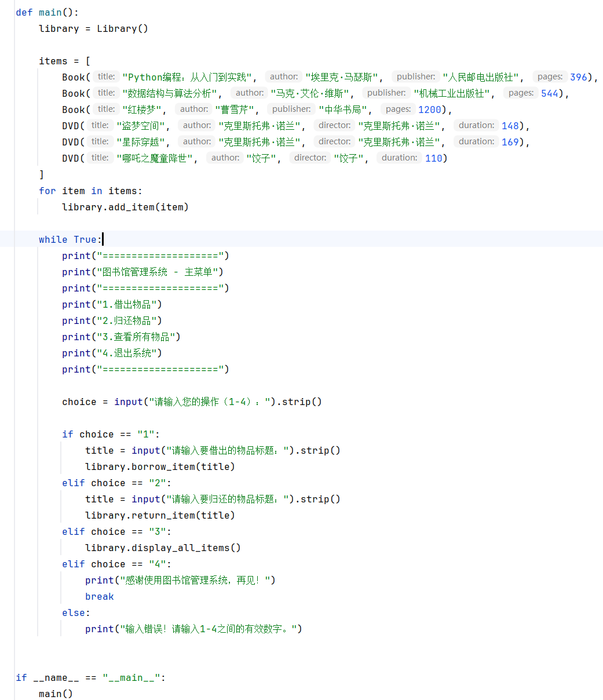Click the 'elif choice == "4":' condition
The height and width of the screenshot is (700, 603).
point(117,564)
